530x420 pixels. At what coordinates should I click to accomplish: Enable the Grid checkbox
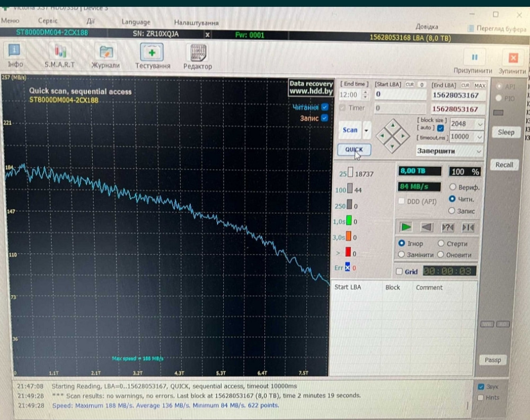(400, 272)
